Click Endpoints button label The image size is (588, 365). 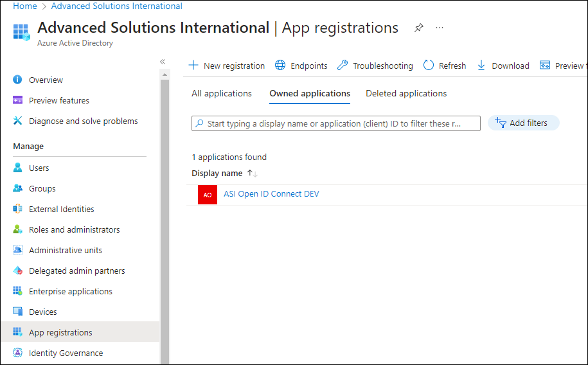tap(309, 66)
